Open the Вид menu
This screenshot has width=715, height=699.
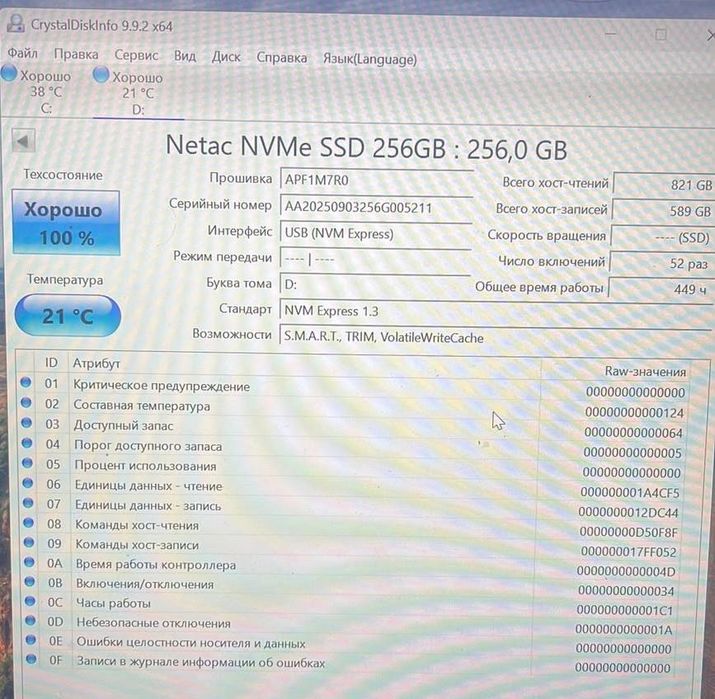(x=185, y=56)
